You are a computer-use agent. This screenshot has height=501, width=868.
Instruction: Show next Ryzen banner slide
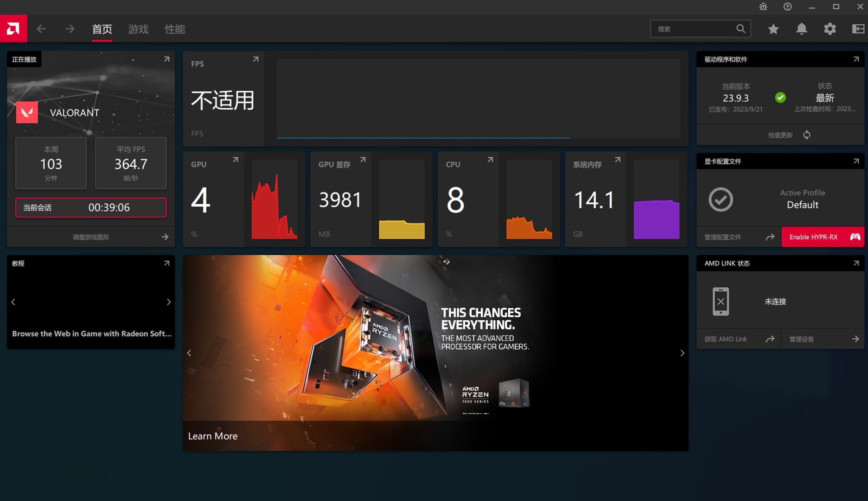click(683, 353)
